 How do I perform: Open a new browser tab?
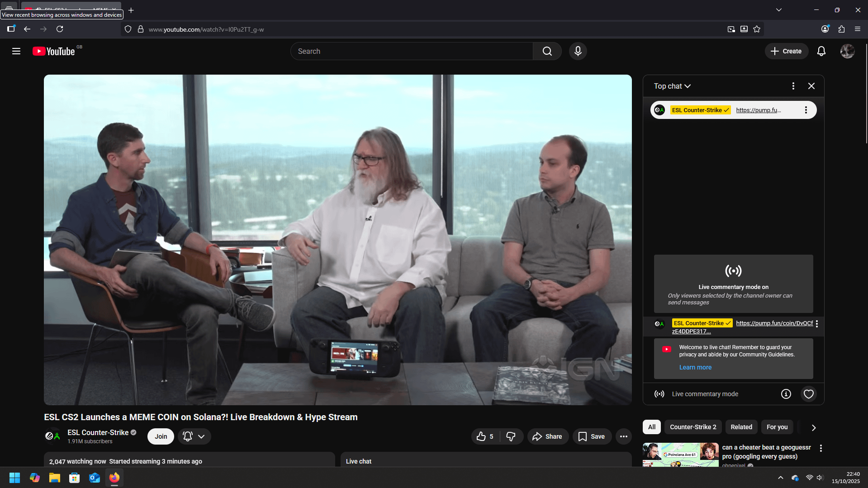tap(131, 10)
